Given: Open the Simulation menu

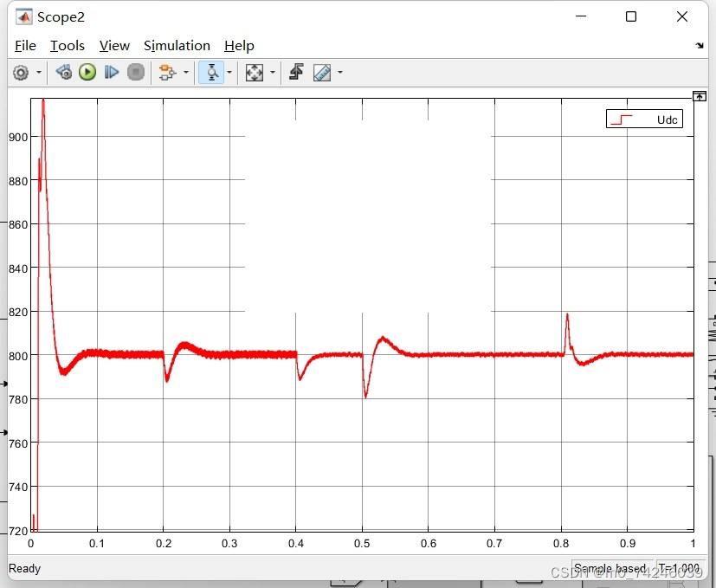Looking at the screenshot, I should pos(177,45).
